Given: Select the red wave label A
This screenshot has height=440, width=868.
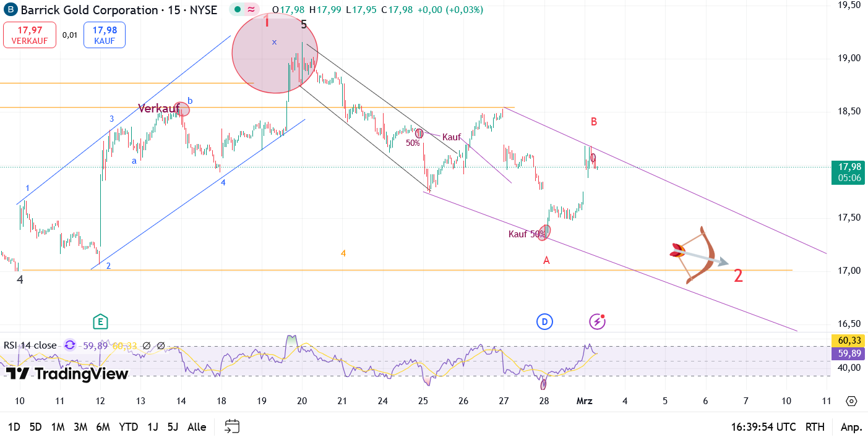Looking at the screenshot, I should pyautogui.click(x=546, y=261).
